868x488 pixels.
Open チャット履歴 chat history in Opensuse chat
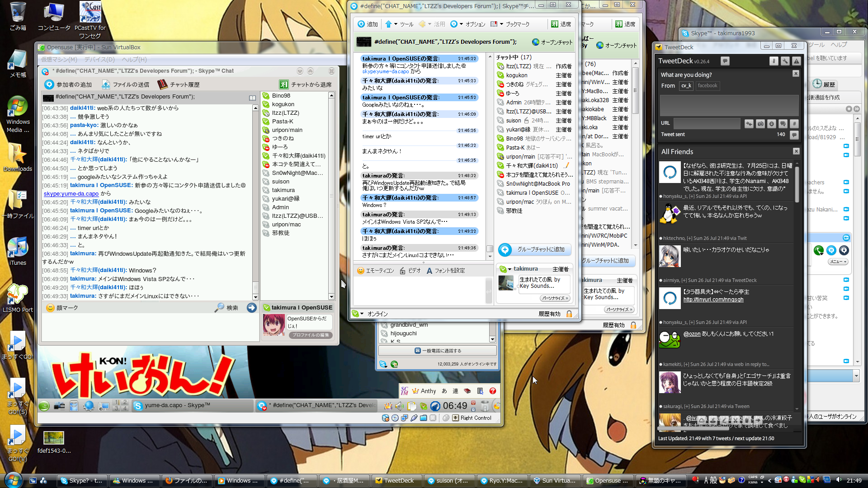179,84
